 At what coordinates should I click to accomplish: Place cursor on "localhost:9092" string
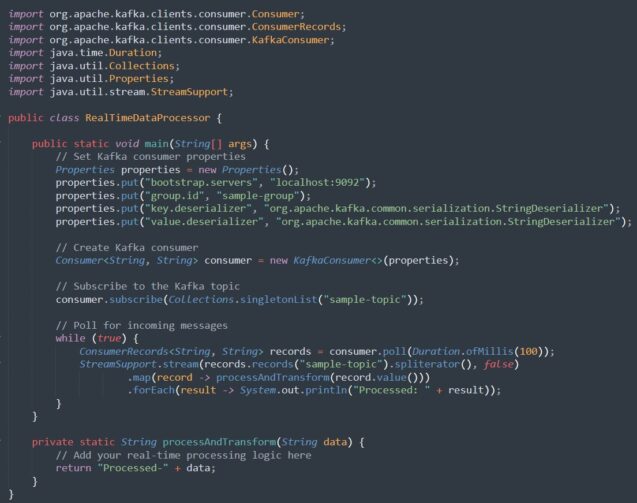318,182
